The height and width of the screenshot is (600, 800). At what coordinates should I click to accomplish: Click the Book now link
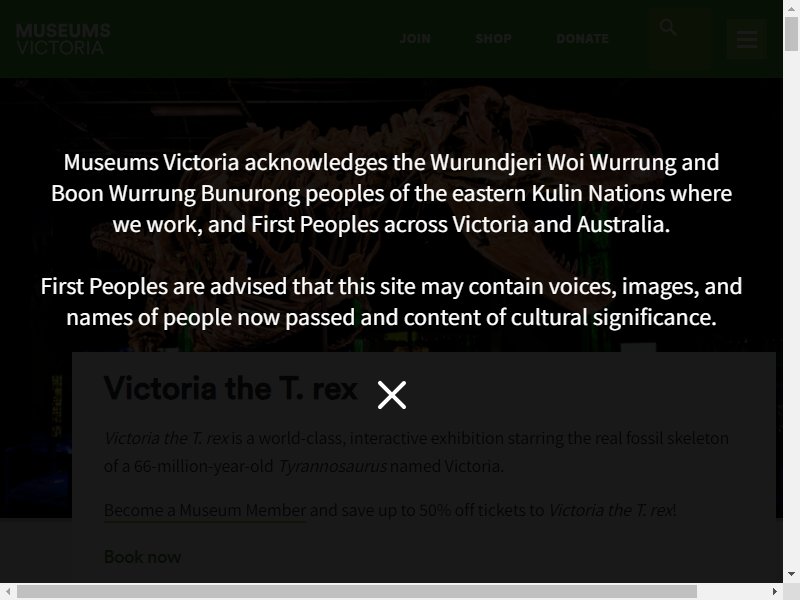[x=142, y=557]
